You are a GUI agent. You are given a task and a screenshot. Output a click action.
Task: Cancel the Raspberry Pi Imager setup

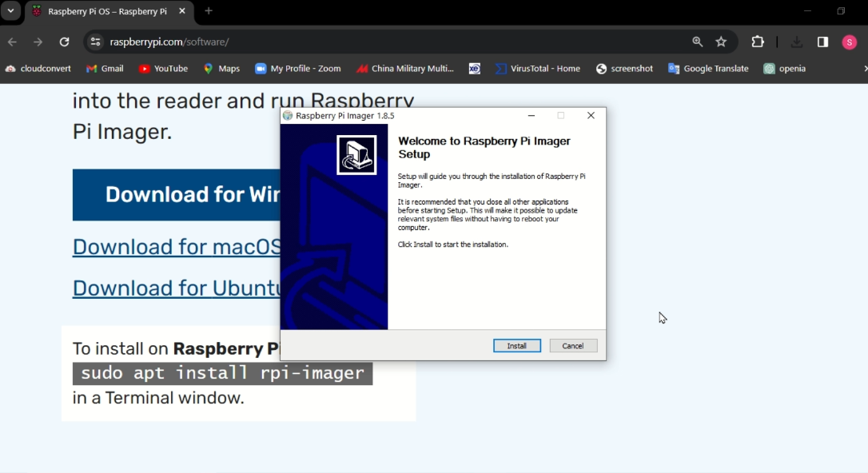coord(573,346)
